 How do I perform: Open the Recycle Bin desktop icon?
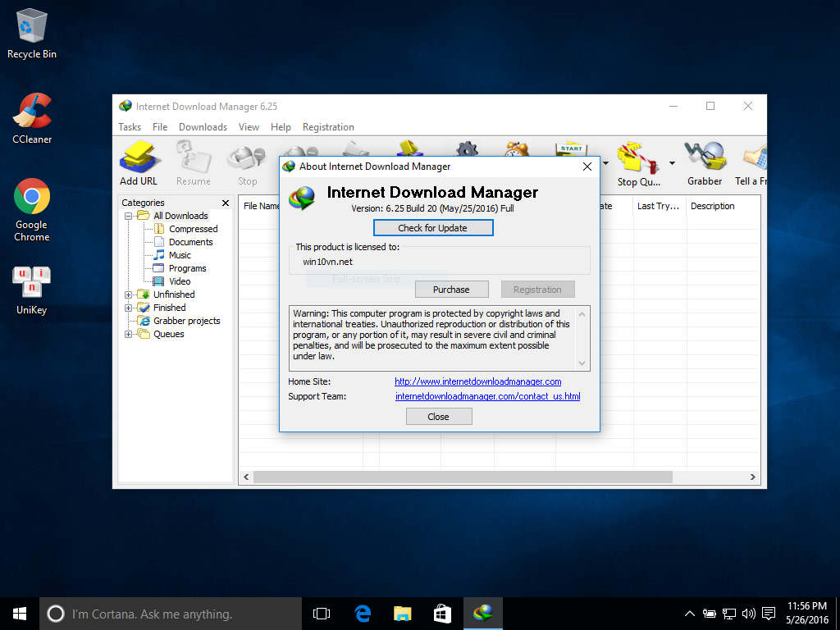tap(32, 34)
